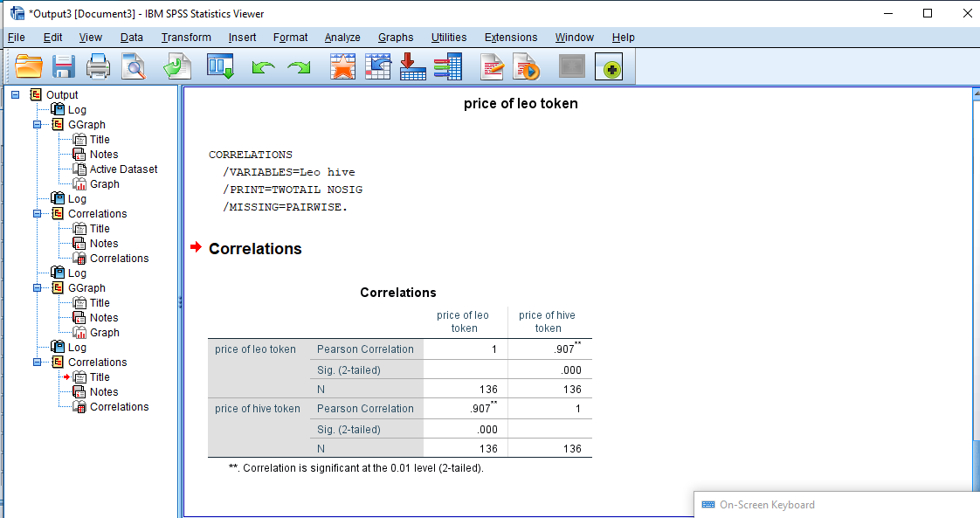Select Graph item under second GGraph
This screenshot has height=518, width=980.
(104, 333)
